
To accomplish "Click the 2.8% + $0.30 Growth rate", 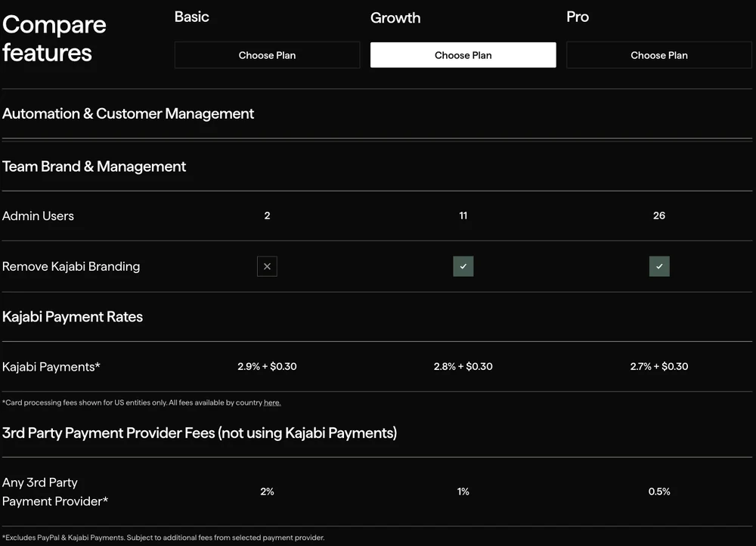I will pyautogui.click(x=463, y=367).
